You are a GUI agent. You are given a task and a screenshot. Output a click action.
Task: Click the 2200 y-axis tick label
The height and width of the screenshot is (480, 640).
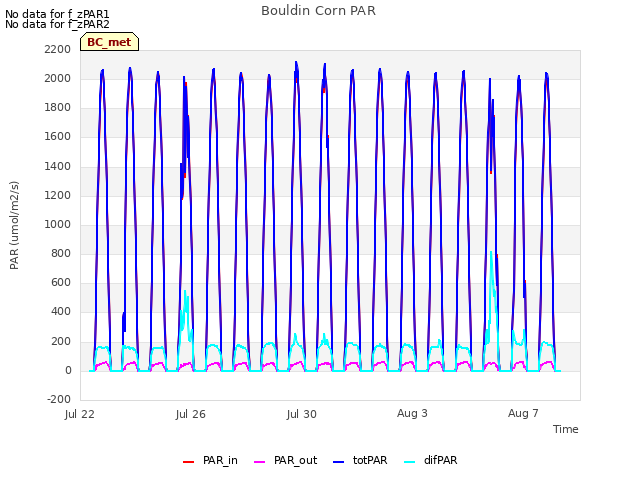pos(58,49)
